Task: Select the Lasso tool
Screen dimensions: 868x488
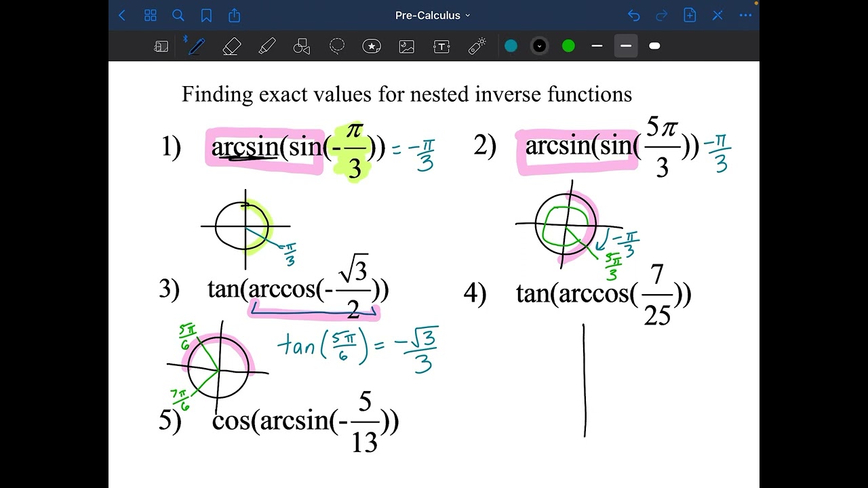Action: click(337, 46)
